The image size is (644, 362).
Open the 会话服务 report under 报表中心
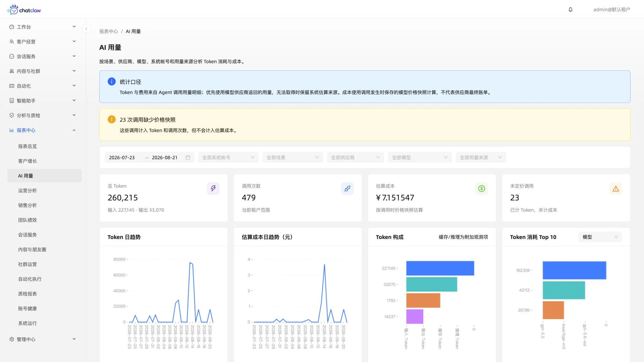45,235
